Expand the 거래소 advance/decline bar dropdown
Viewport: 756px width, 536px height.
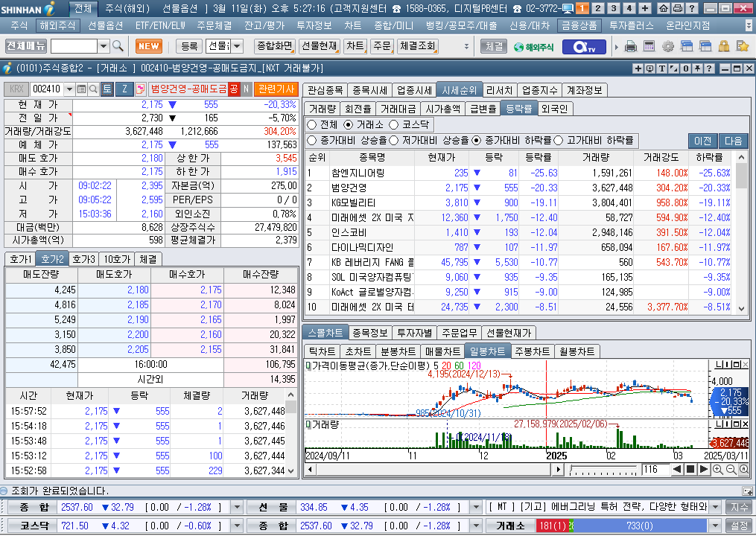click(x=716, y=526)
